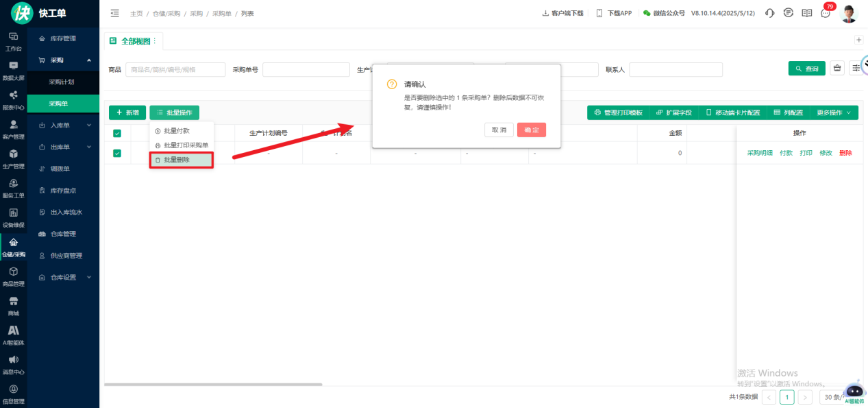
Task: Click the horizontal scrollbar under the table
Action: click(212, 385)
